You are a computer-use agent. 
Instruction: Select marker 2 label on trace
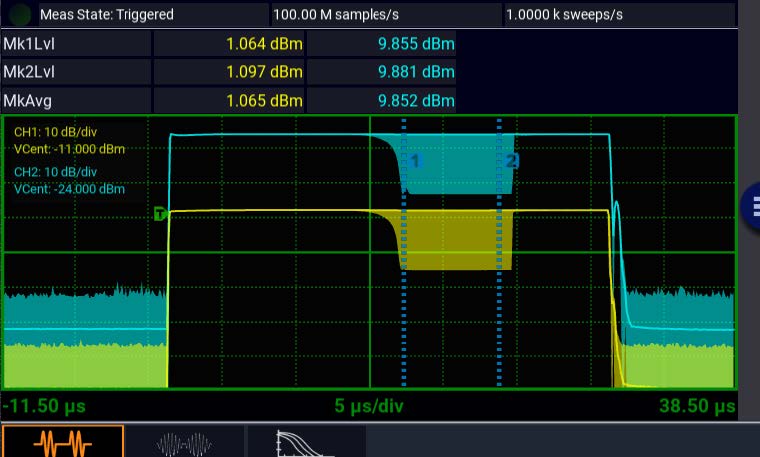tap(511, 161)
